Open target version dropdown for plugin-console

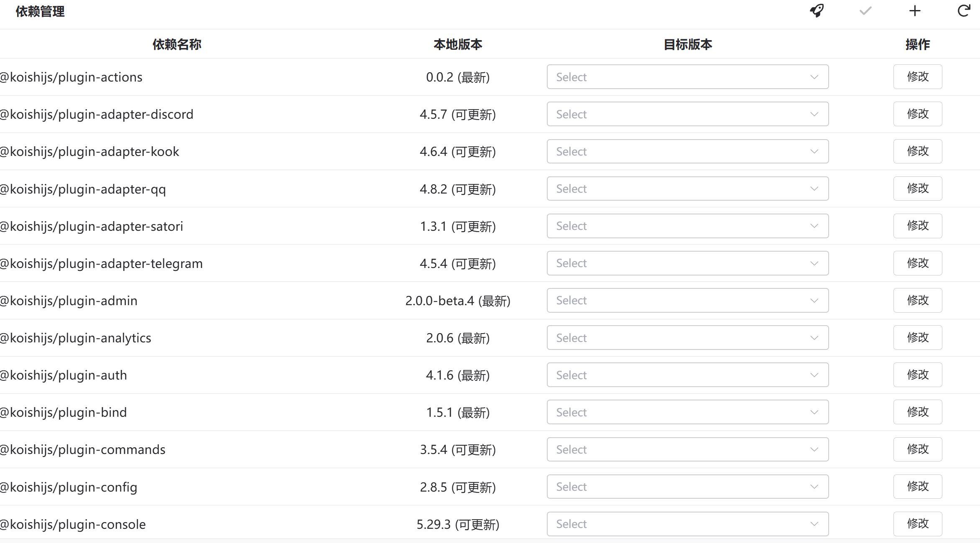point(688,524)
